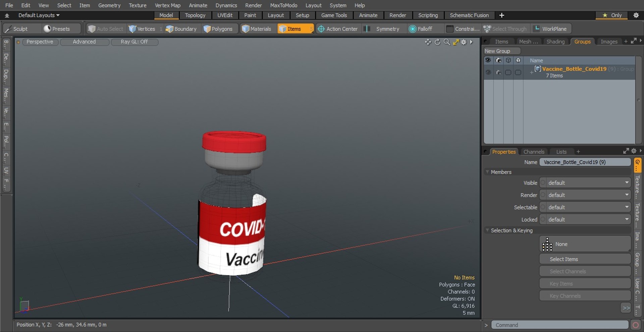This screenshot has height=332, width=644.
Task: Click the Command input field
Action: (x=560, y=325)
